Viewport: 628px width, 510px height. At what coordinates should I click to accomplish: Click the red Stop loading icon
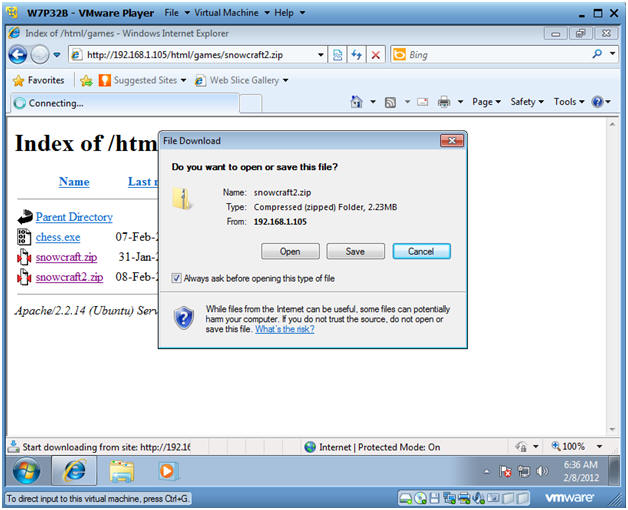pyautogui.click(x=375, y=55)
